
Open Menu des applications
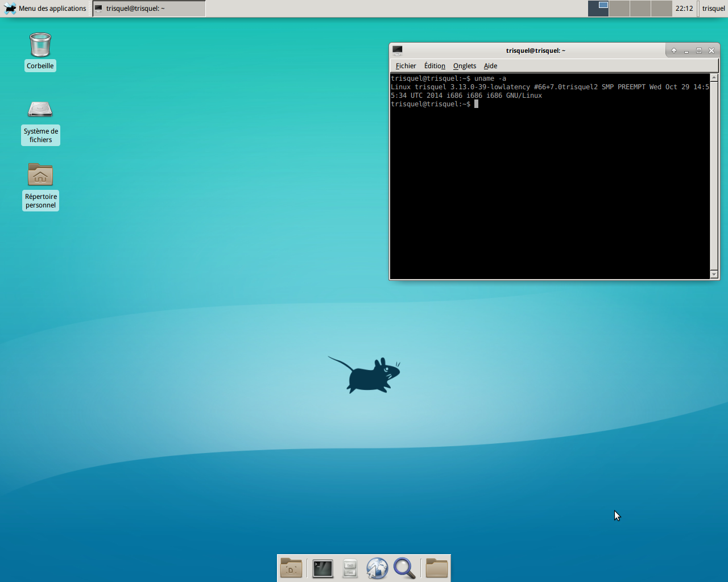45,9
